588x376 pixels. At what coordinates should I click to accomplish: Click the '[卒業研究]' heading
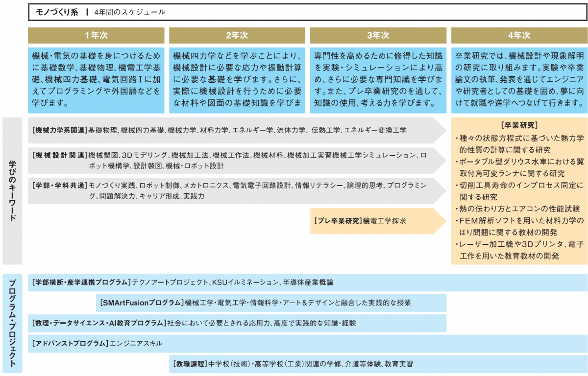519,125
